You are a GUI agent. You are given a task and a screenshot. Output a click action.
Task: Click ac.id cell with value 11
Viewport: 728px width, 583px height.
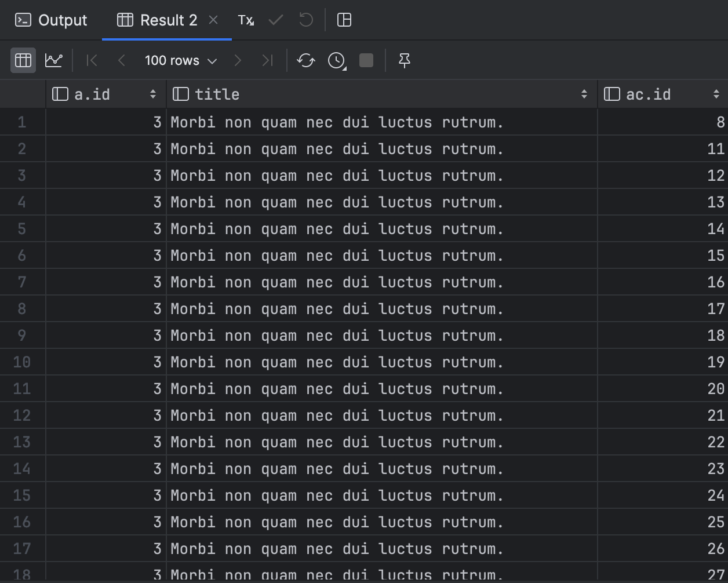[x=663, y=149]
